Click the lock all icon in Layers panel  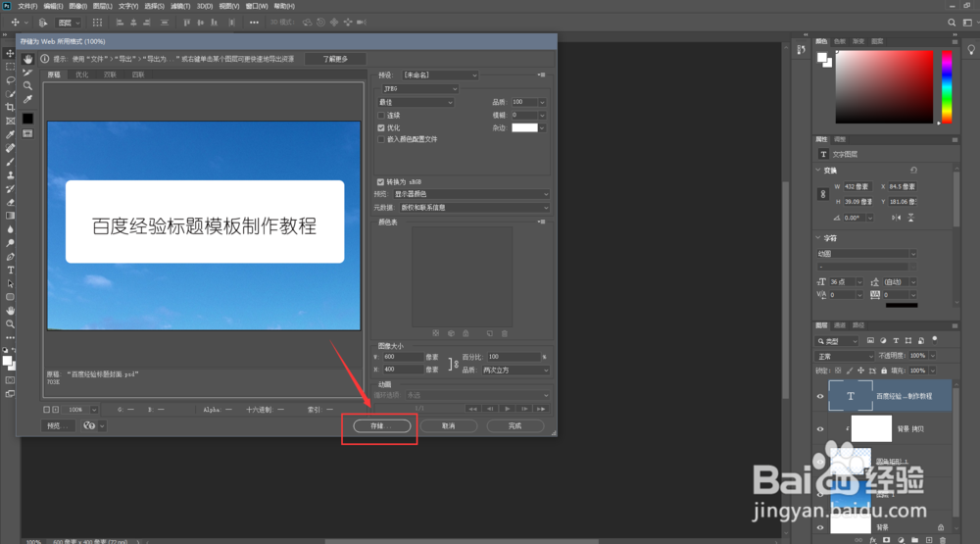tap(884, 371)
